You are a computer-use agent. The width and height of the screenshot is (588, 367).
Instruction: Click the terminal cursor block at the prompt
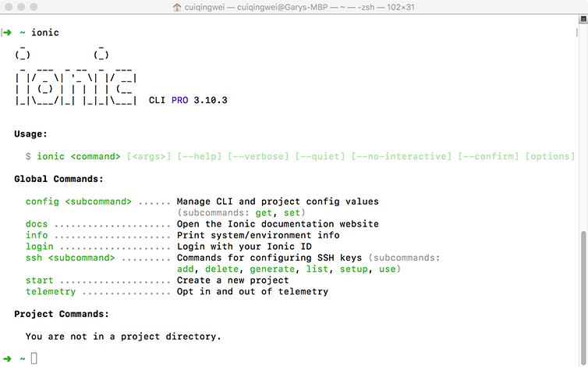(x=34, y=358)
